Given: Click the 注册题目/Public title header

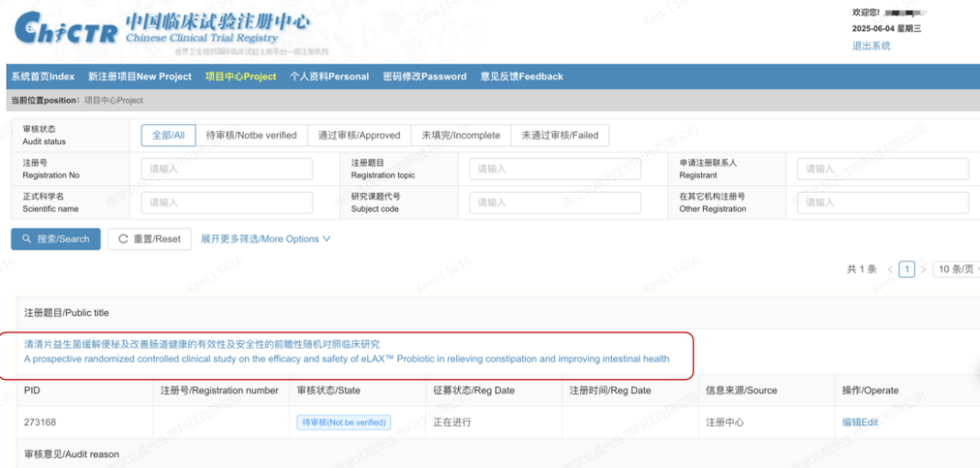Looking at the screenshot, I should (x=67, y=312).
